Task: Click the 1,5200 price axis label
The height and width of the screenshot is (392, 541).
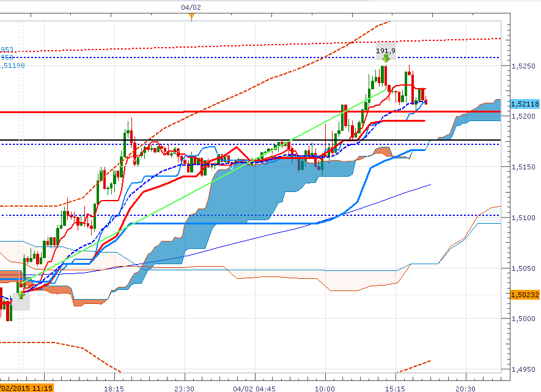Action: click(523, 116)
